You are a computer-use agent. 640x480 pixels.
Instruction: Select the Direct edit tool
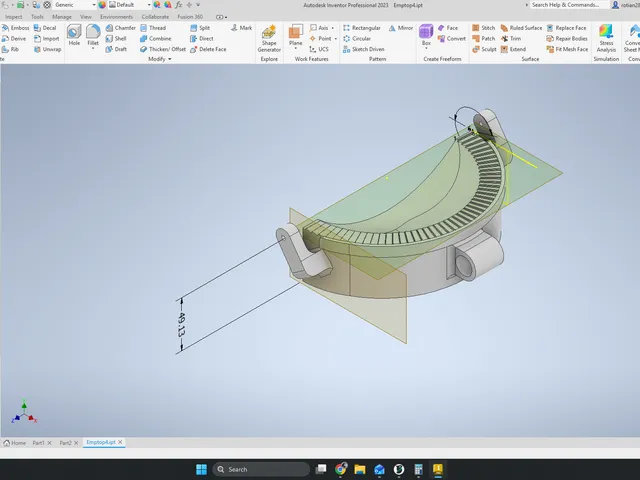(x=202, y=38)
